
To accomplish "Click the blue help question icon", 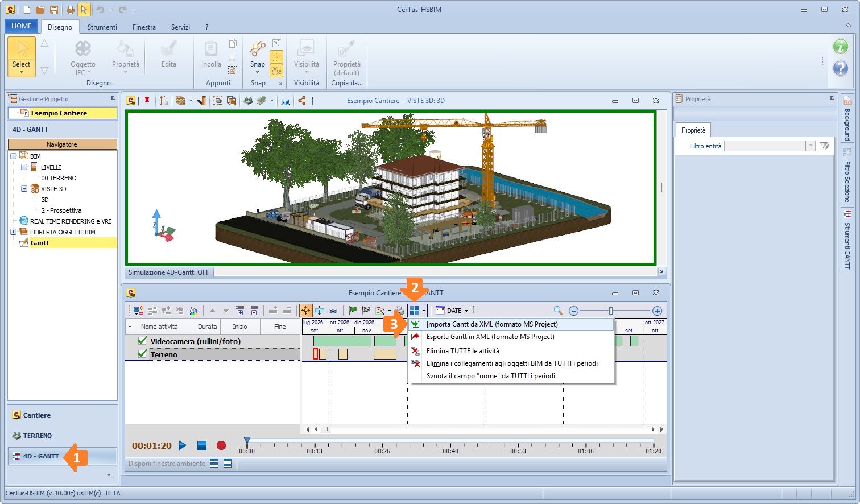I will 841,69.
